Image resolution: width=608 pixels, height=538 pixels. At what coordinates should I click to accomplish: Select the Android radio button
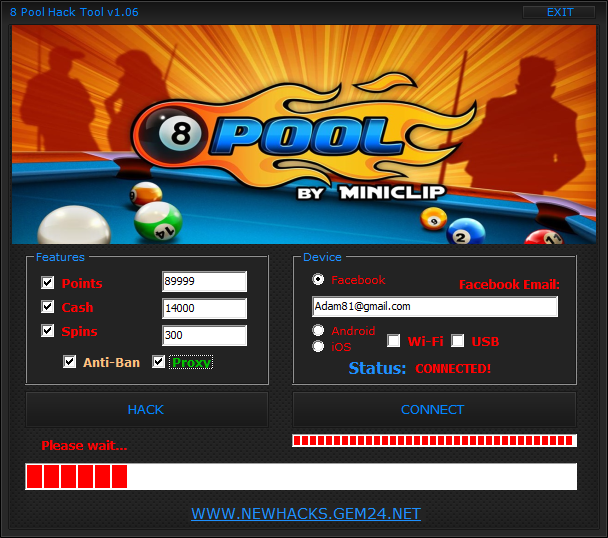[x=318, y=330]
